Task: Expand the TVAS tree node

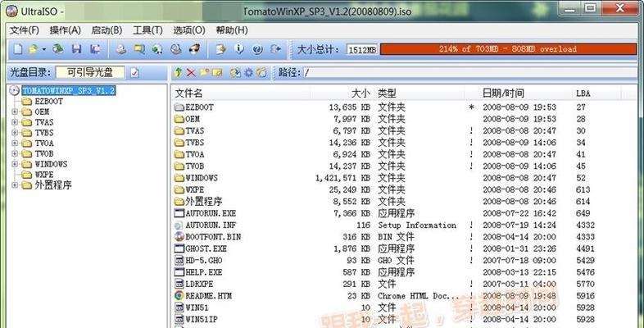Action: coord(15,122)
